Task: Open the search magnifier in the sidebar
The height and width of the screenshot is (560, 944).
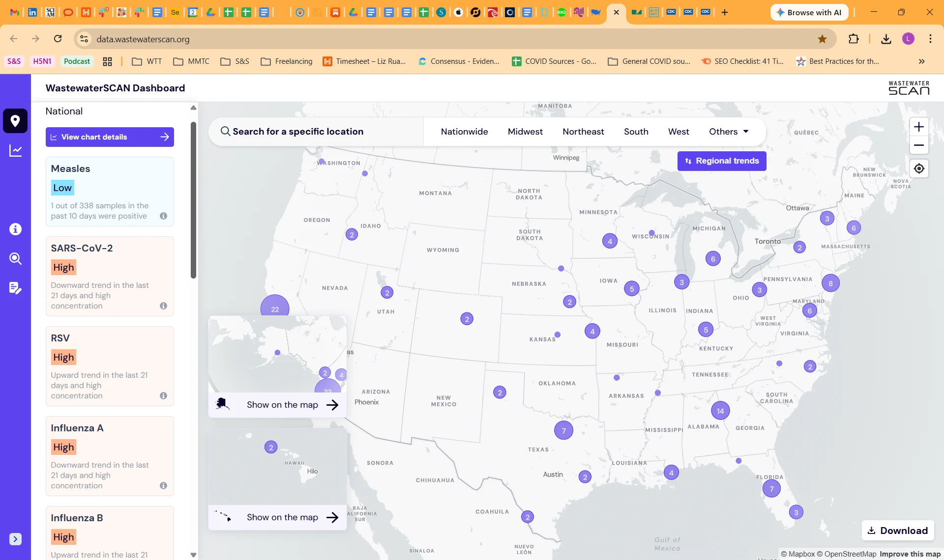Action: (x=15, y=259)
